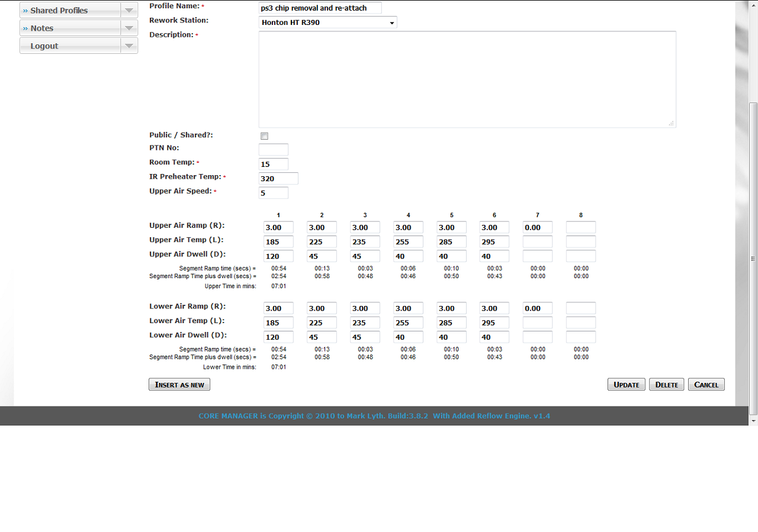Image resolution: width=758 pixels, height=532 pixels.
Task: Toggle the Public / Shared checkbox
Action: click(x=265, y=136)
